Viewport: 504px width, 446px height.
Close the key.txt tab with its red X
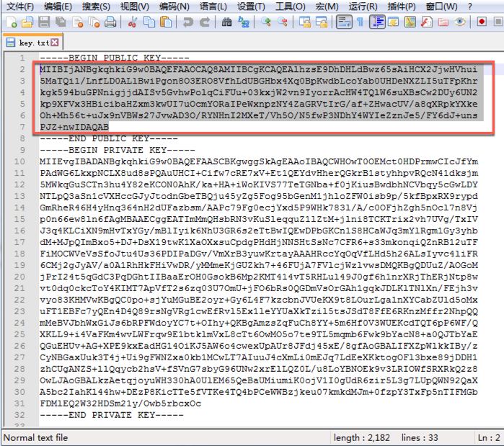click(55, 43)
